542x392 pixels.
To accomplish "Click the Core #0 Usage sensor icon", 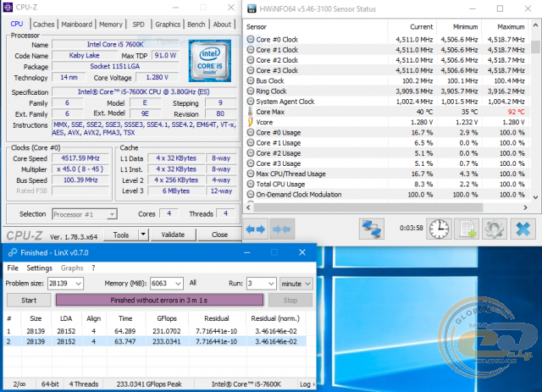I will pyautogui.click(x=251, y=132).
